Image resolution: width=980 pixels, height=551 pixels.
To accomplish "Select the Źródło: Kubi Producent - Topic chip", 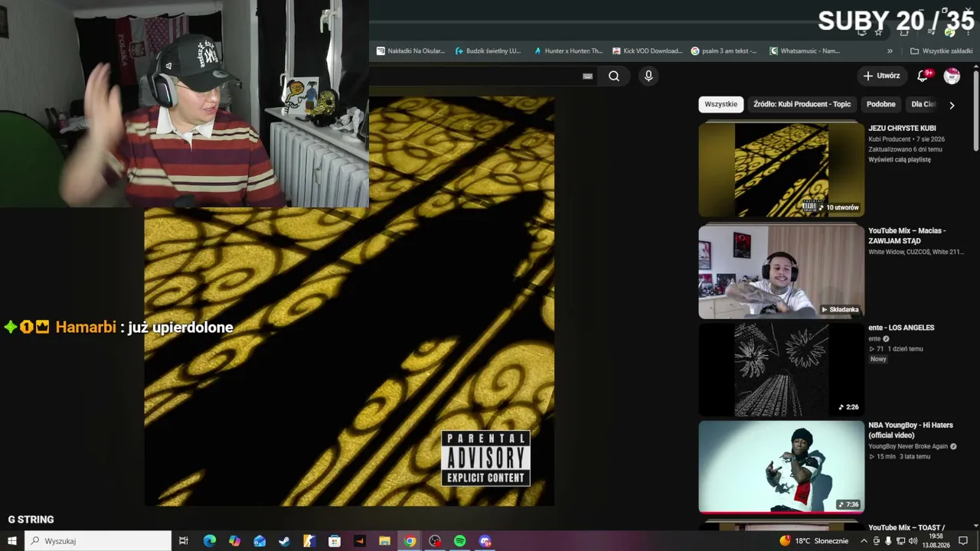I will tap(802, 104).
